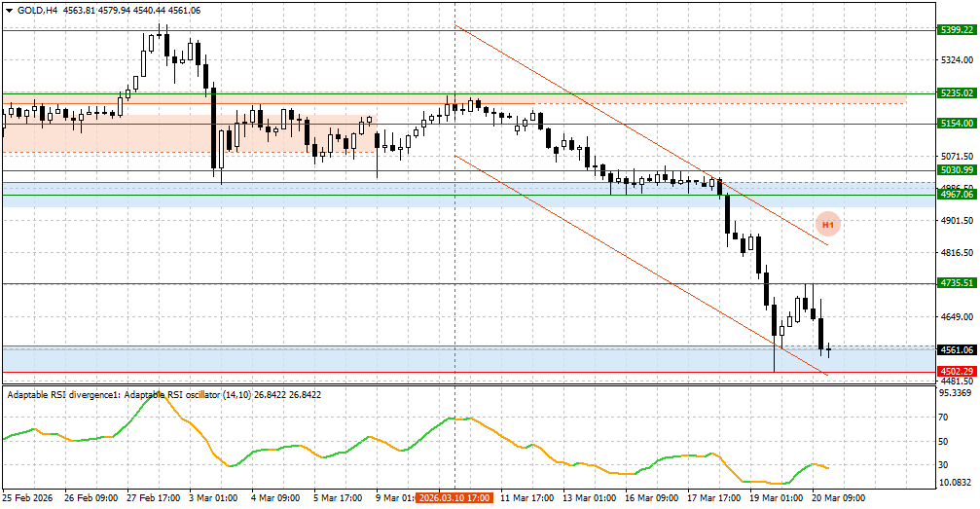Select the 5399.22 green price label
Image resolution: width=980 pixels, height=509 pixels.
(957, 29)
